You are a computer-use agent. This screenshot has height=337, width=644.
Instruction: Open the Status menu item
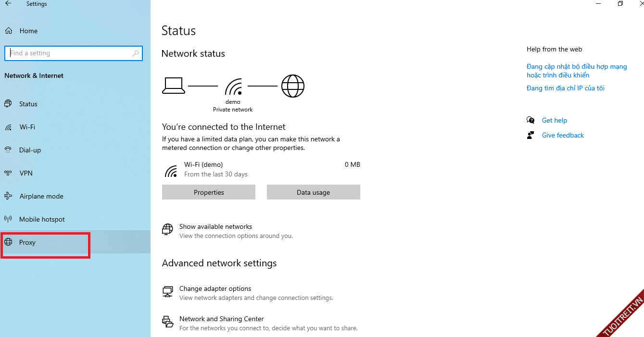tap(28, 104)
